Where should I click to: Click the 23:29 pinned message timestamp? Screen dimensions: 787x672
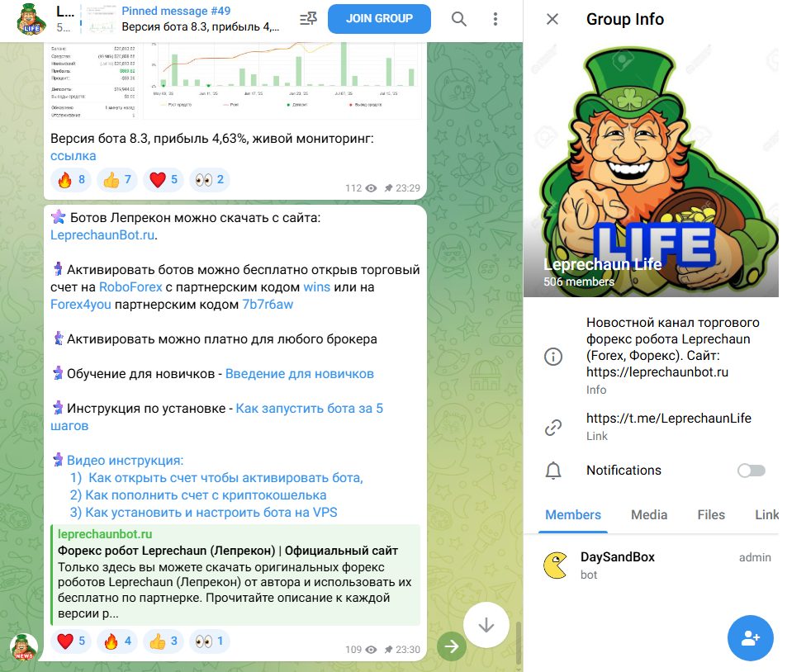[x=408, y=188]
